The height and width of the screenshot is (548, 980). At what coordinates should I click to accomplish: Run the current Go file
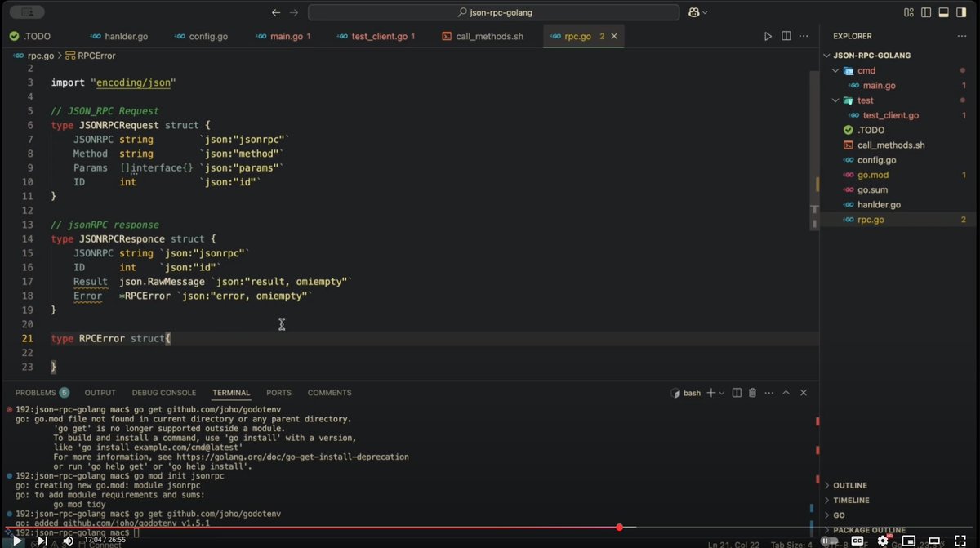coord(767,36)
